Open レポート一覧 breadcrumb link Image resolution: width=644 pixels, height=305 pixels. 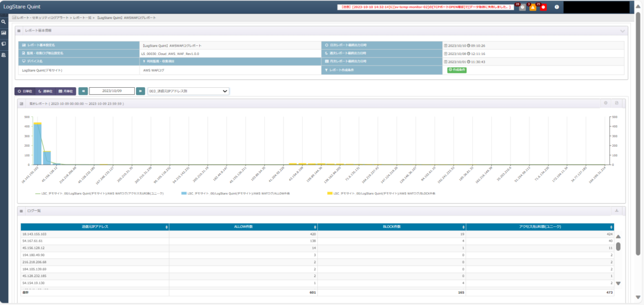point(81,18)
